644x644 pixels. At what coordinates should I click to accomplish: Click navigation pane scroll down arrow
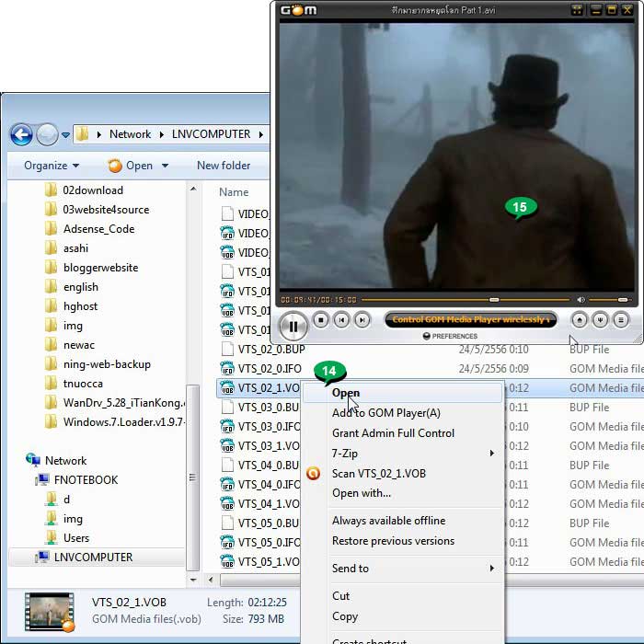193,580
